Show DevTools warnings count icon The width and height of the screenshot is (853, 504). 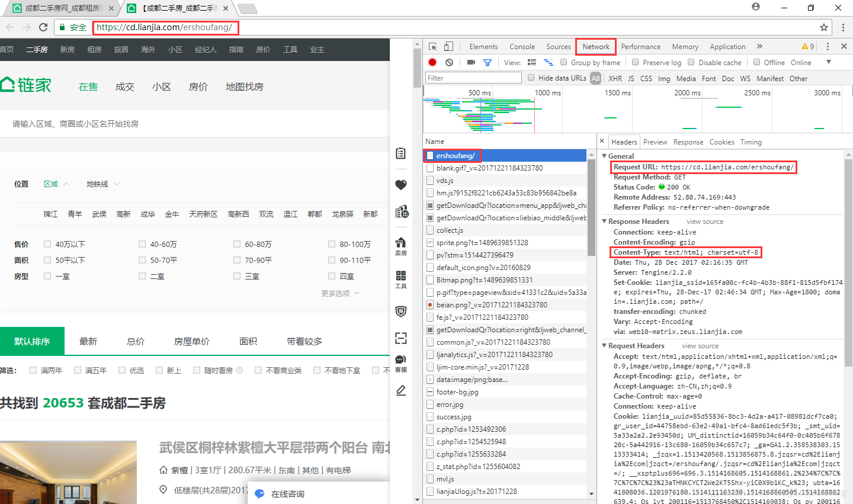(807, 46)
